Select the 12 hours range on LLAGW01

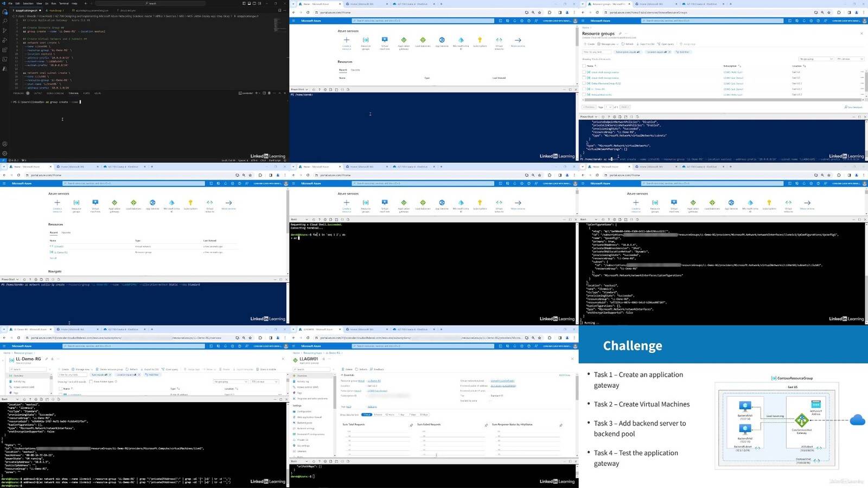[390, 415]
